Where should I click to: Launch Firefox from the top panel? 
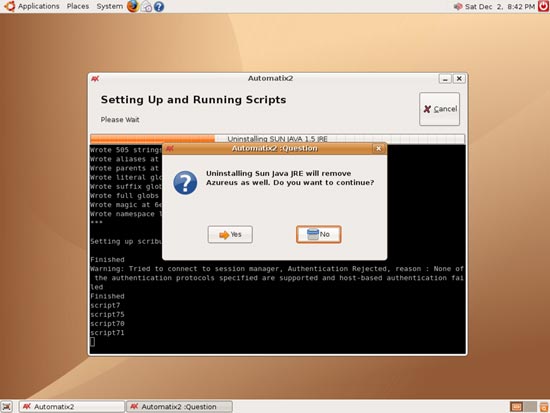point(133,6)
